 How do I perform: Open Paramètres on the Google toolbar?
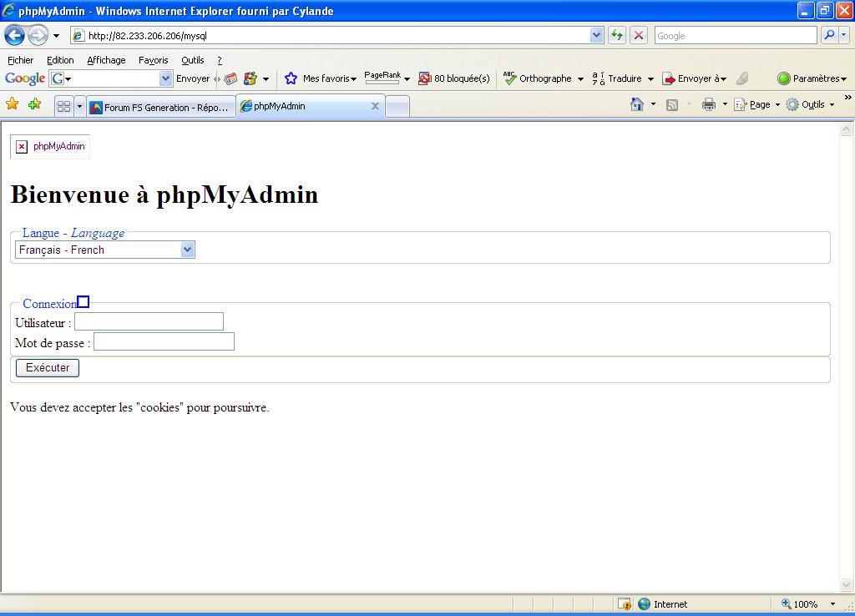[x=812, y=78]
